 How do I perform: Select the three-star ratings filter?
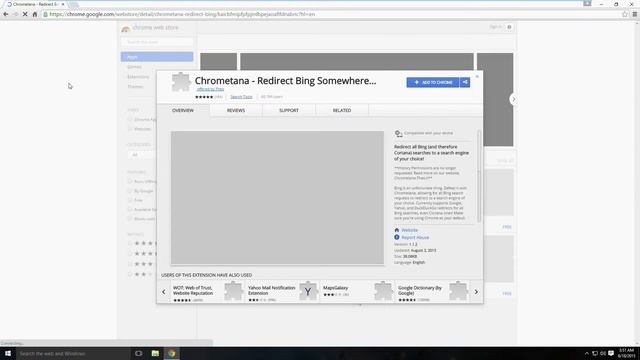pyautogui.click(x=130, y=264)
